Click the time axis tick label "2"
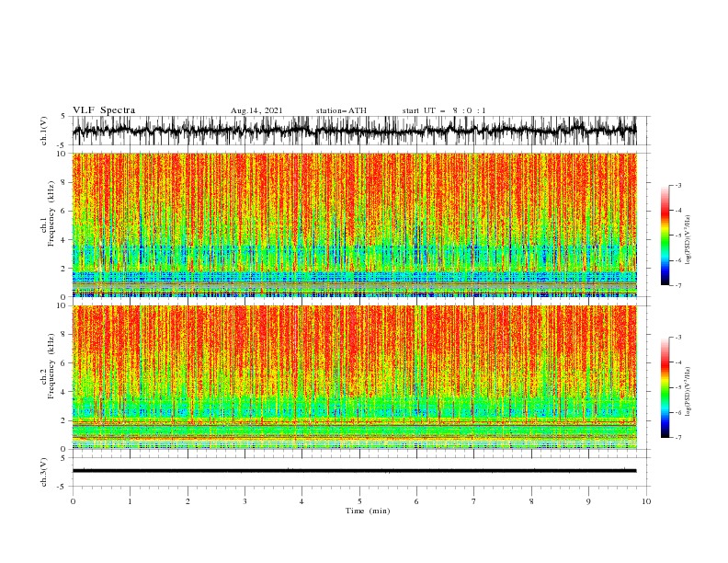 click(x=188, y=501)
